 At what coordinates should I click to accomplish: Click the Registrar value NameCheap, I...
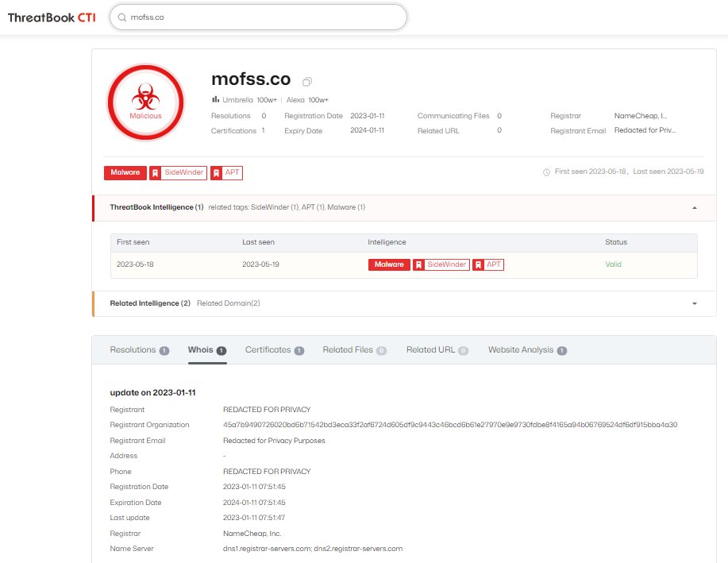pyautogui.click(x=641, y=116)
